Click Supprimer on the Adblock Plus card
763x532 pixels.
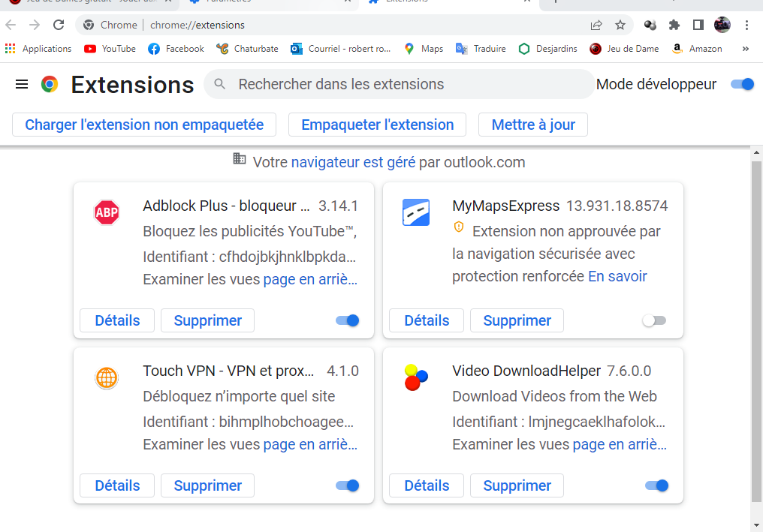(x=208, y=320)
